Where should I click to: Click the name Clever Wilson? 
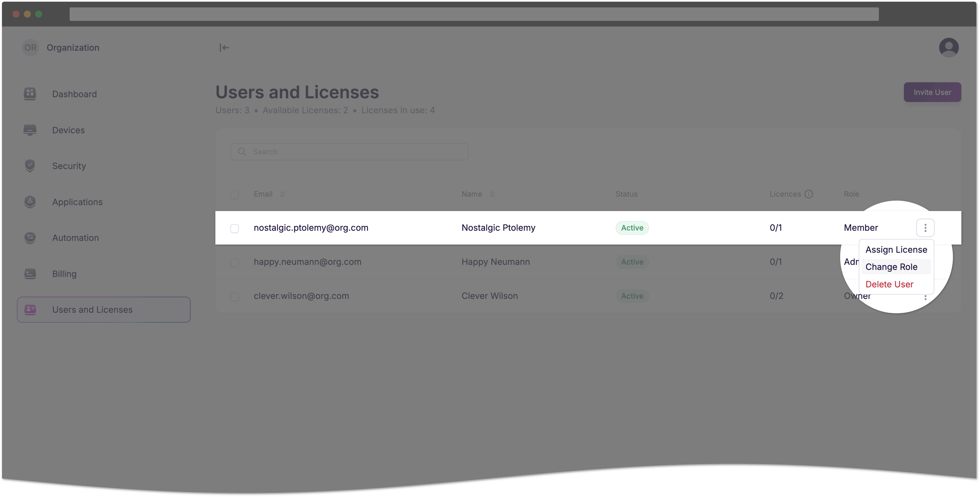(x=490, y=296)
